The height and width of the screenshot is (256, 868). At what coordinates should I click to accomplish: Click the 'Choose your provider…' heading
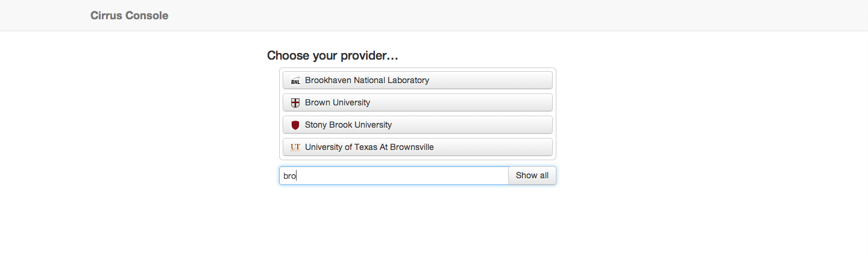[x=333, y=56]
